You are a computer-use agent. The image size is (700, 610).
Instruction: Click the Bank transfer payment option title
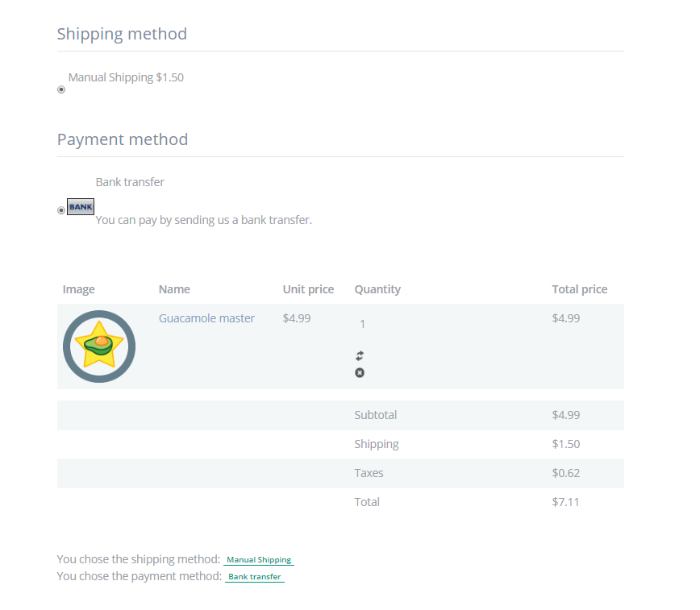click(x=130, y=182)
